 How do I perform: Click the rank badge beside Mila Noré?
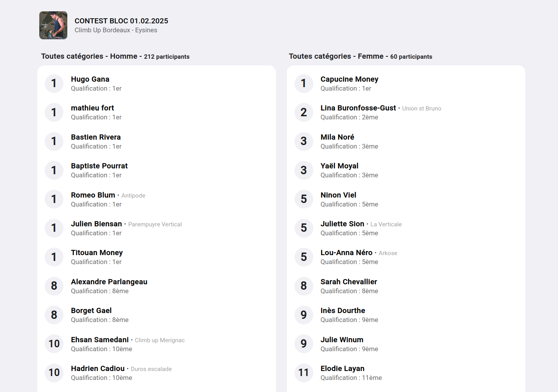click(x=304, y=141)
